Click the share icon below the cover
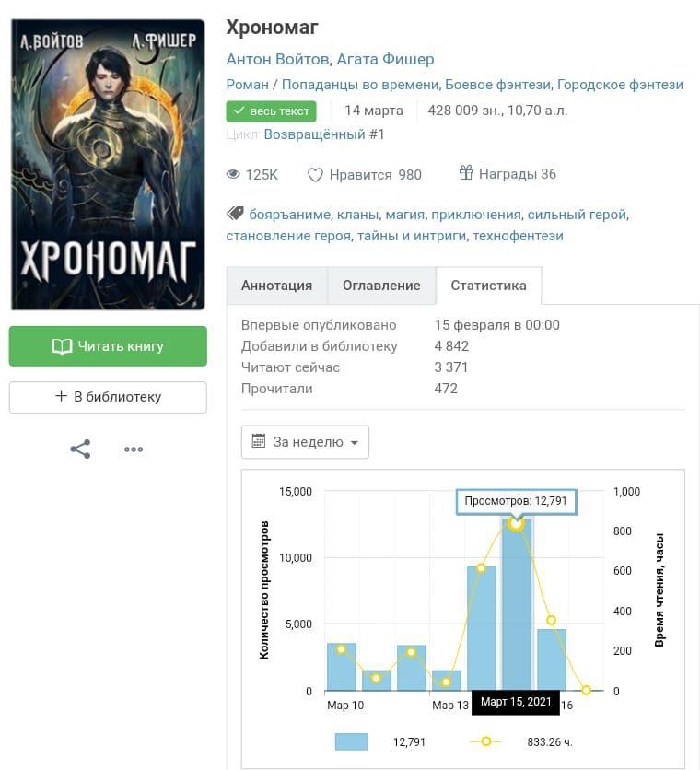Screen dimensions: 700x770 [x=80, y=449]
